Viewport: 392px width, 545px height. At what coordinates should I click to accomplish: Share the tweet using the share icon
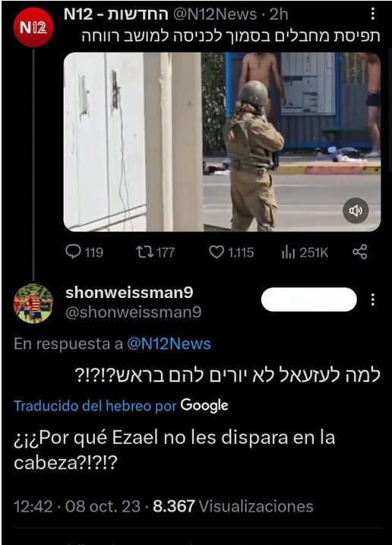click(x=359, y=252)
